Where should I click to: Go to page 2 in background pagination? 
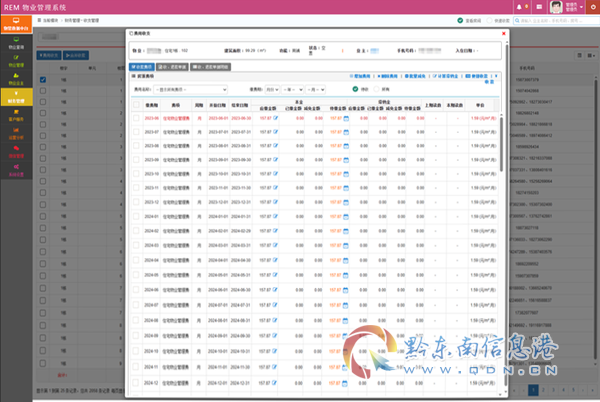(543, 390)
